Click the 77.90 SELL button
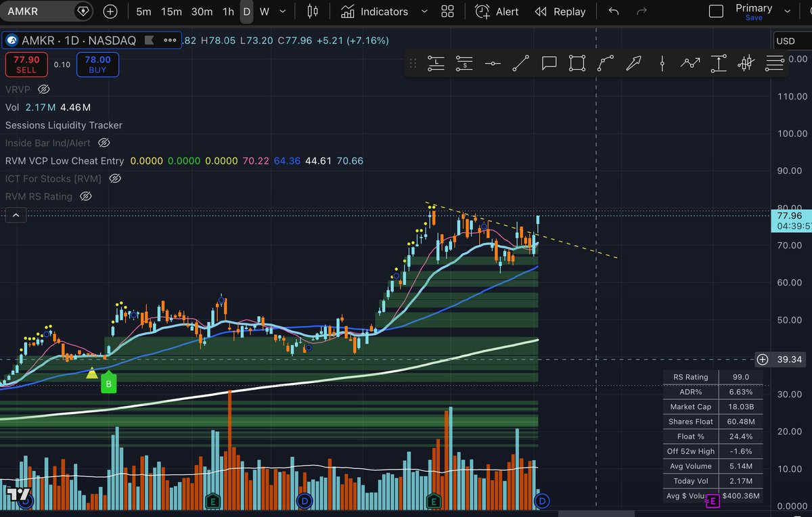The height and width of the screenshot is (517, 812). coord(26,65)
